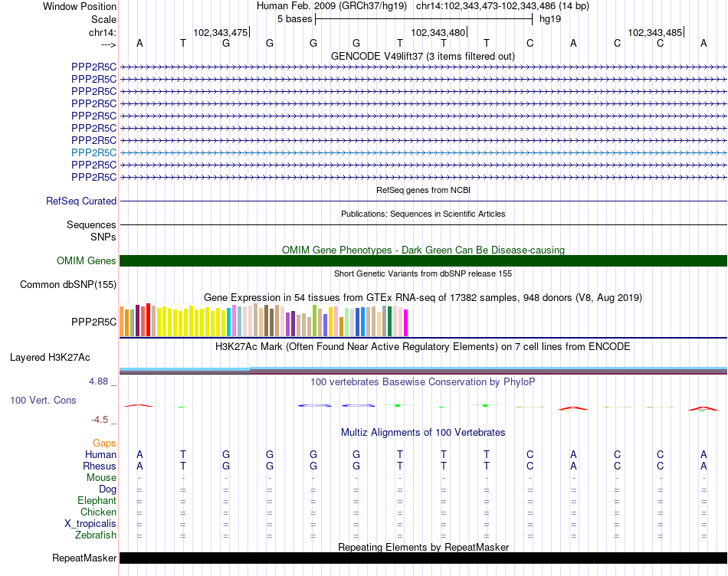Click the RefSeq genes from NCBI title
Screen dimensions: 728x576
pyautogui.click(x=423, y=190)
